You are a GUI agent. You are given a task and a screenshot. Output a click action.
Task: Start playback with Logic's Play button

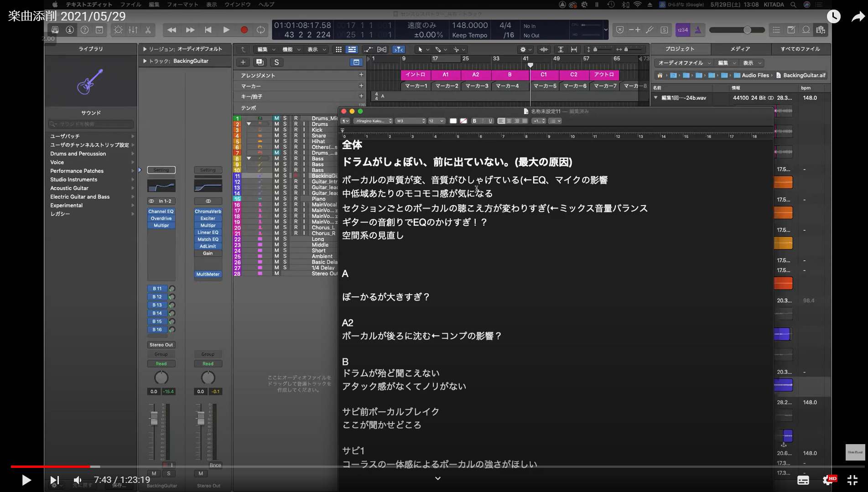[x=226, y=30]
